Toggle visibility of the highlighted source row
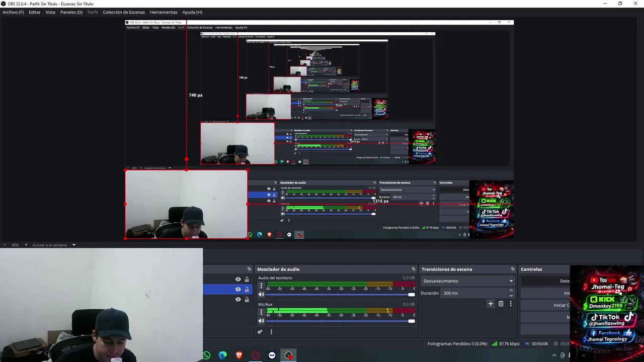 (238, 289)
